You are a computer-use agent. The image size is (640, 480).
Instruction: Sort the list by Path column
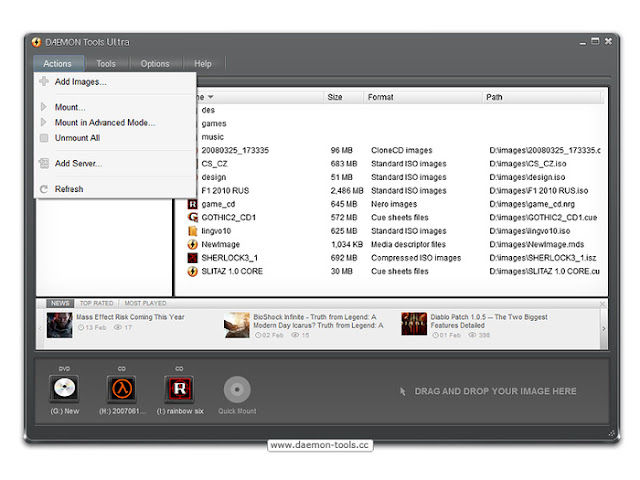point(494,97)
